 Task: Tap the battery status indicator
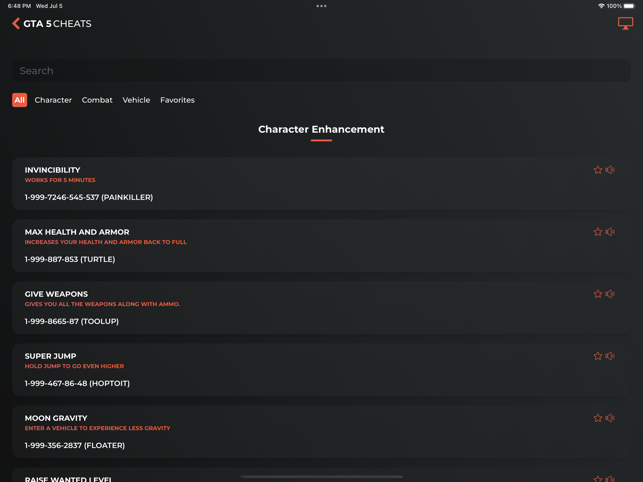(x=629, y=6)
